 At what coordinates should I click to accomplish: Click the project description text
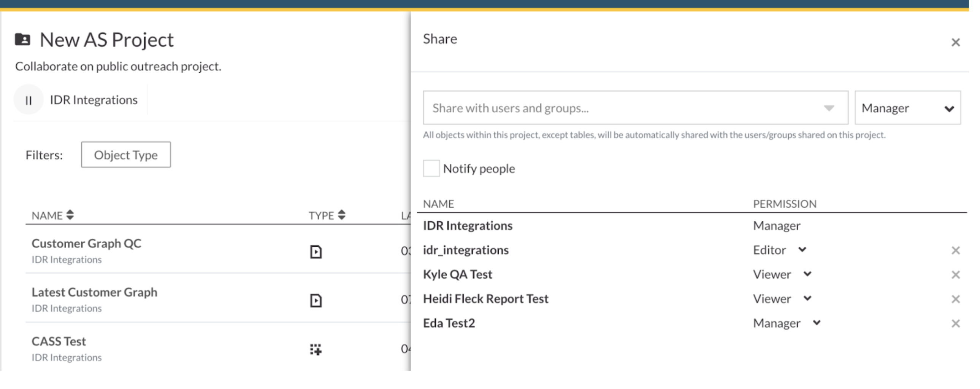(118, 66)
